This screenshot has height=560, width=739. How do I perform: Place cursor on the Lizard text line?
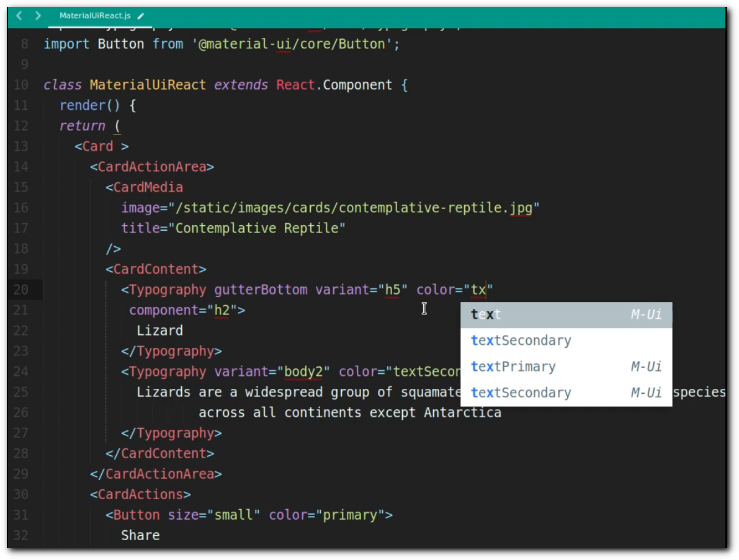pyautogui.click(x=159, y=331)
